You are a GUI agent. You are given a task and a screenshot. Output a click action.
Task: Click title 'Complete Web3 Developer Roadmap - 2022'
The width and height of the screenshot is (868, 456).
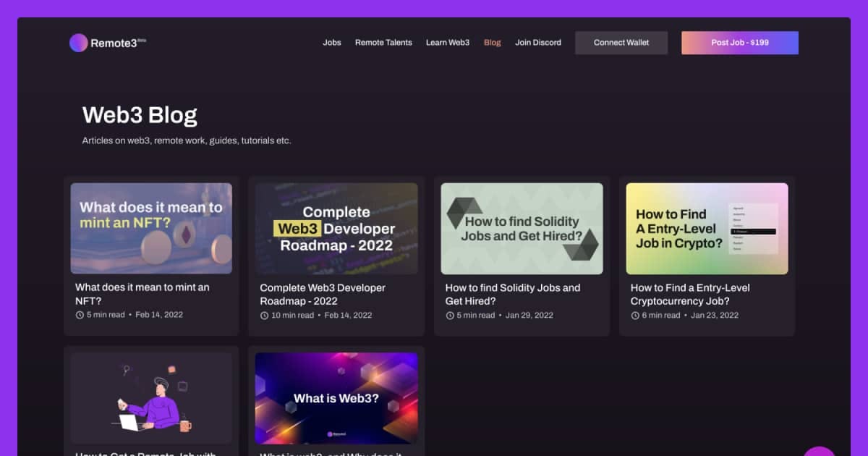tap(323, 294)
